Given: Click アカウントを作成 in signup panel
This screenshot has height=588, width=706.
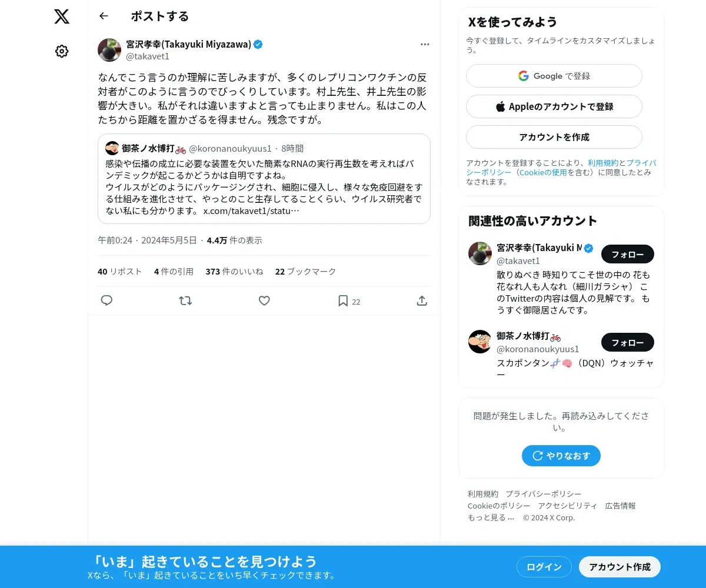Looking at the screenshot, I should pos(554,137).
